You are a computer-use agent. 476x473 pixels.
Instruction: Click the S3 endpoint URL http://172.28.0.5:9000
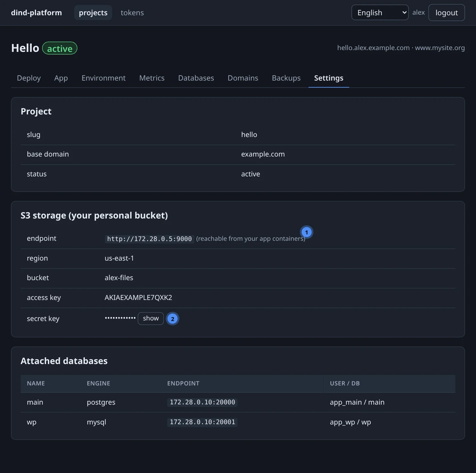tap(150, 239)
